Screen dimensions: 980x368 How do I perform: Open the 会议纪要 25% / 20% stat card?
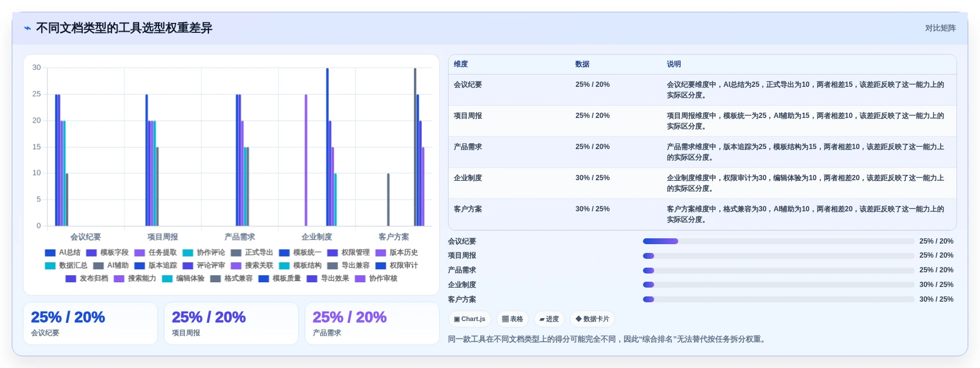(x=90, y=323)
